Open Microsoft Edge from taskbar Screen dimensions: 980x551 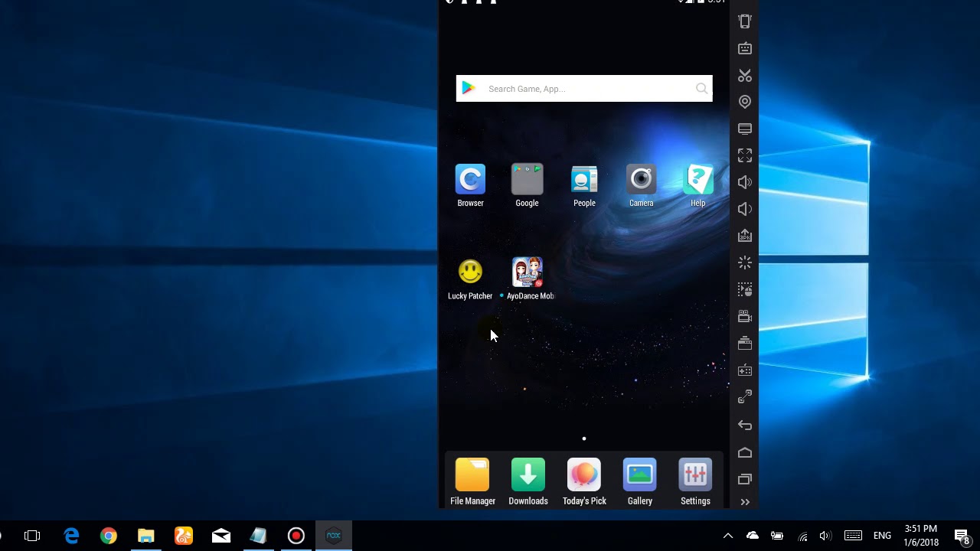[71, 536]
